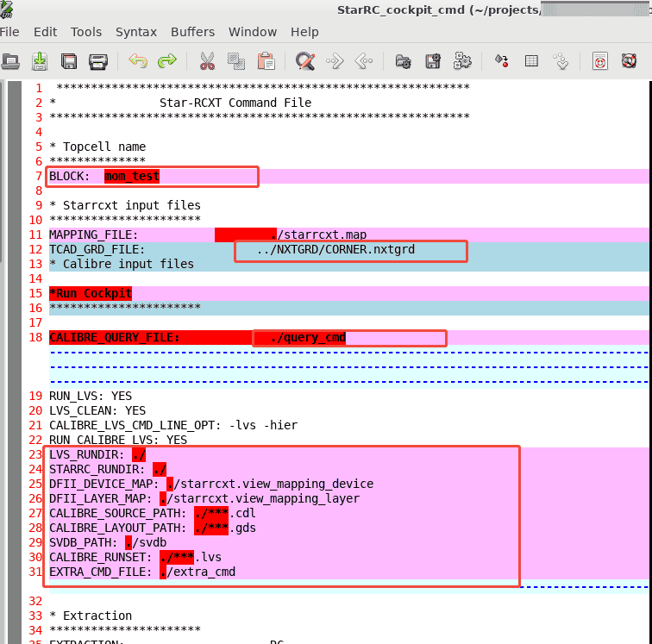
Task: Open the Syntax menu
Action: [x=136, y=32]
